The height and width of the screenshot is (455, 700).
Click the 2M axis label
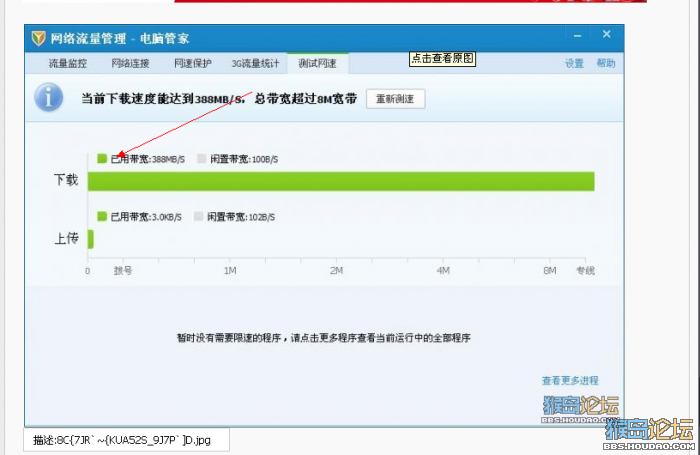(337, 271)
